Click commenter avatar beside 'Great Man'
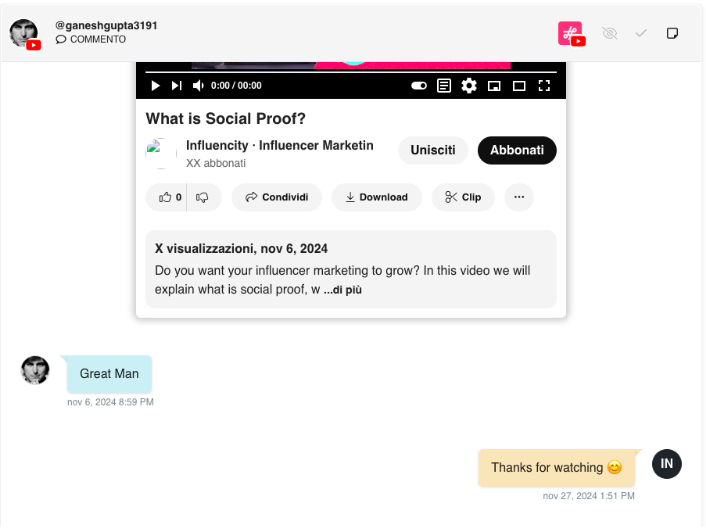This screenshot has height=532, width=706. tap(35, 370)
